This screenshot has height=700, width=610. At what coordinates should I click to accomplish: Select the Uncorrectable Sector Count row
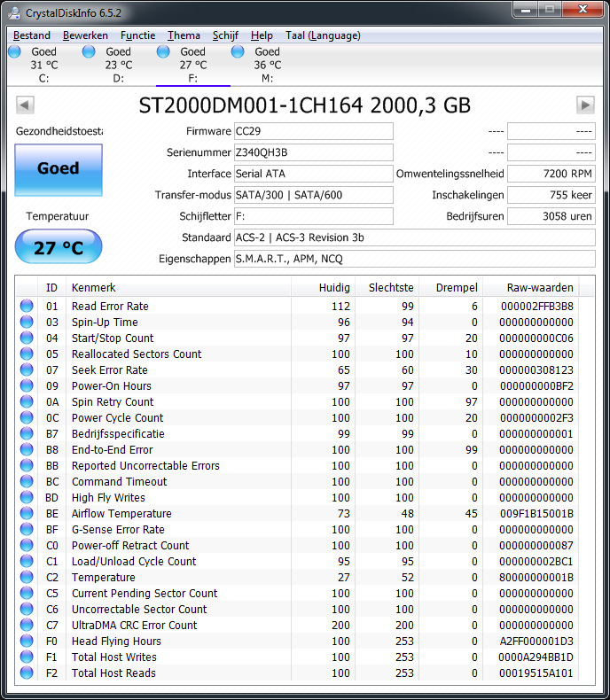[x=298, y=609]
